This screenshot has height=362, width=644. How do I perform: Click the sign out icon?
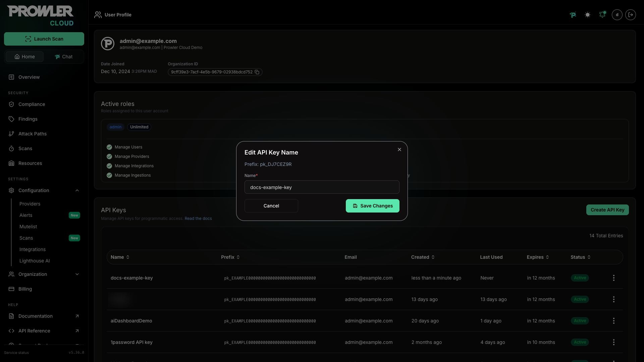631,15
